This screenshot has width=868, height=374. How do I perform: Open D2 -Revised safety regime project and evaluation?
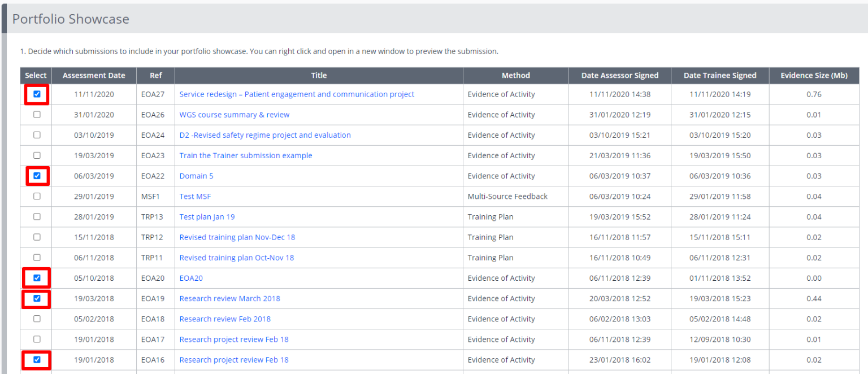point(265,135)
